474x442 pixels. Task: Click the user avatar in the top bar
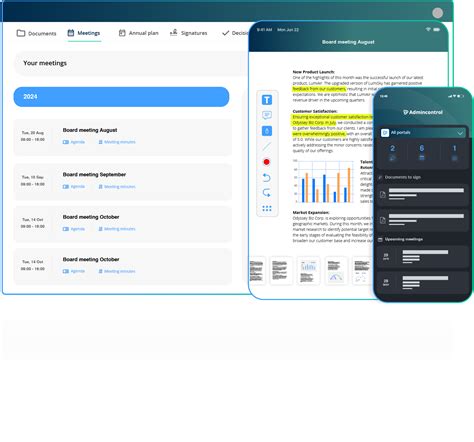click(x=437, y=13)
